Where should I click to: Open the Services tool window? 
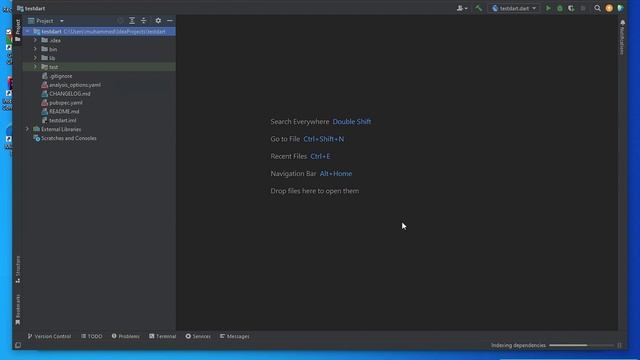pyautogui.click(x=198, y=336)
